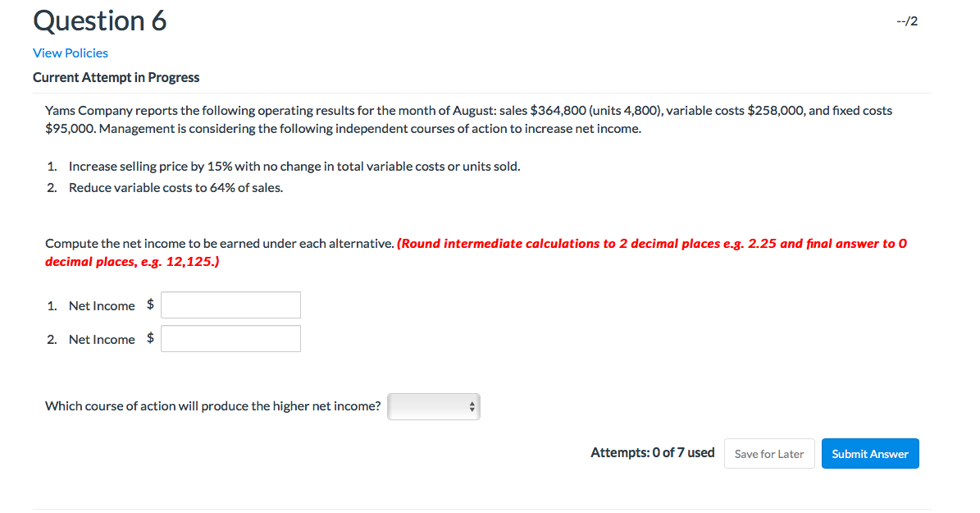This screenshot has height=513, width=980.
Task: Click the blue Submit Answer control
Action: [869, 453]
